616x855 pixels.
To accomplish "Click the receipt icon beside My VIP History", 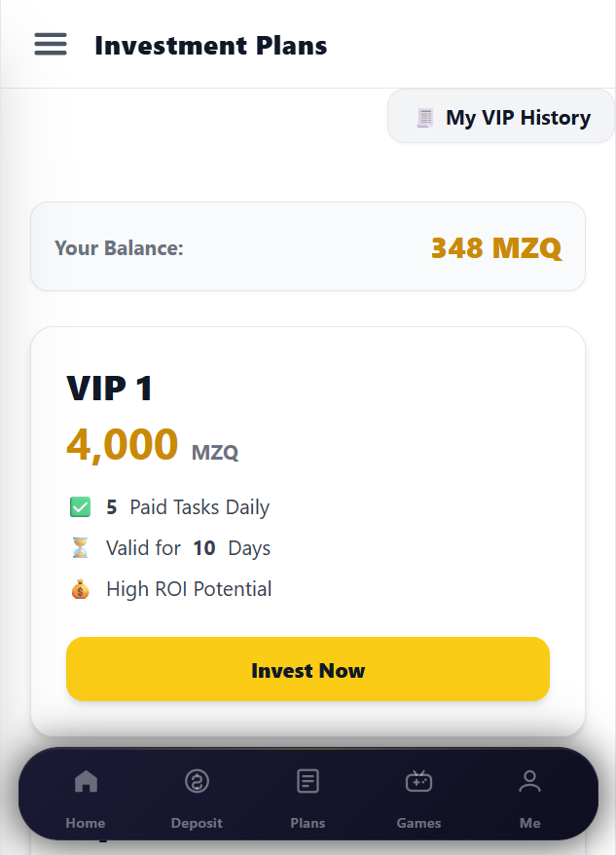I will coord(424,118).
